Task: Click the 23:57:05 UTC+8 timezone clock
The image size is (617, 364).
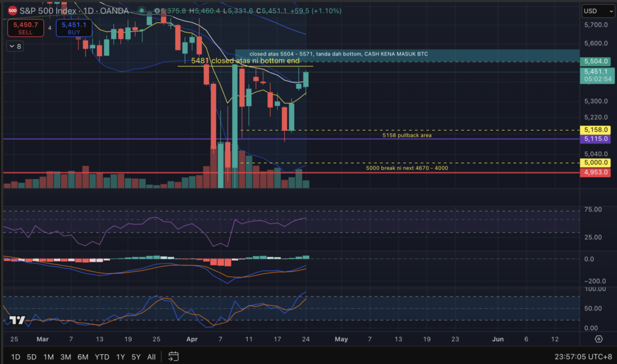Action: pyautogui.click(x=583, y=357)
